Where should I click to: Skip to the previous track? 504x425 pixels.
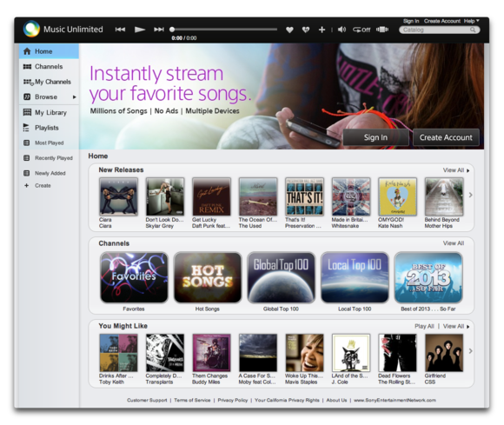[x=120, y=30]
